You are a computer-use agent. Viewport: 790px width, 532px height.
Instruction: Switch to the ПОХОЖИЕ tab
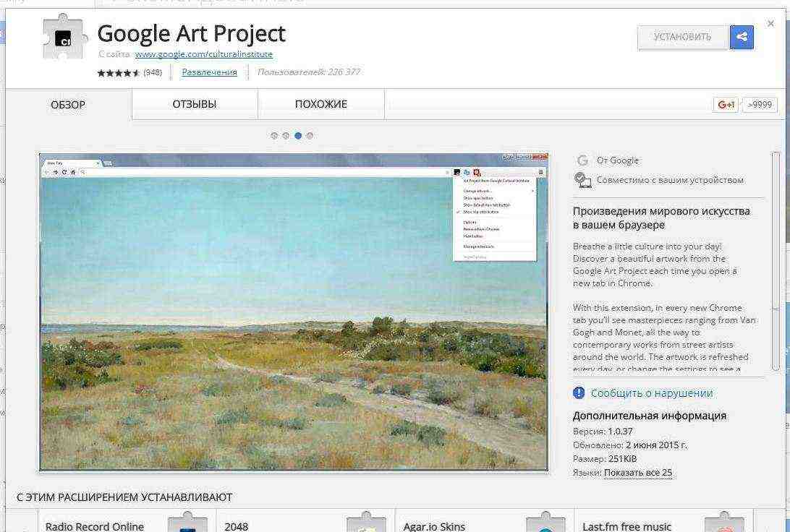click(x=321, y=104)
